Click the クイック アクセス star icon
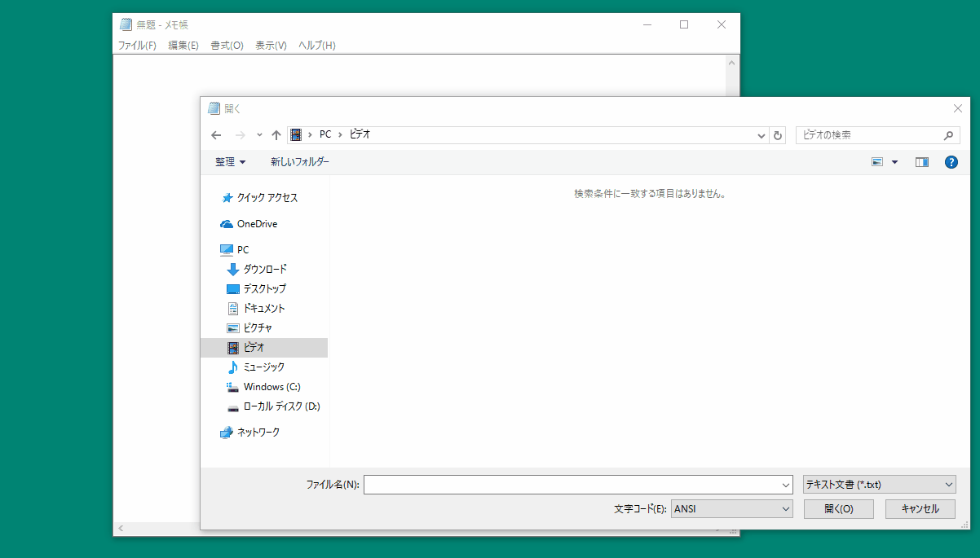 click(x=227, y=198)
